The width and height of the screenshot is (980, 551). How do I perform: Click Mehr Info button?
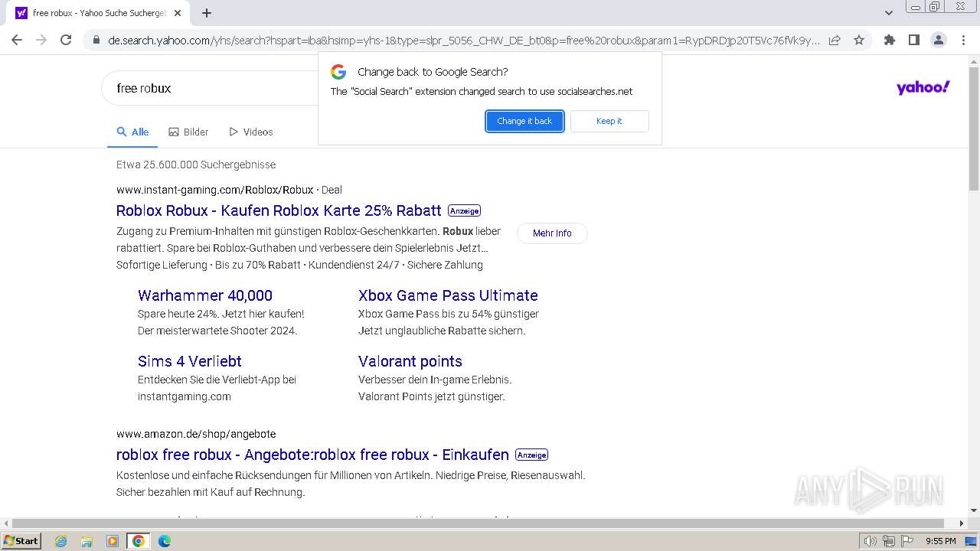[x=552, y=233]
